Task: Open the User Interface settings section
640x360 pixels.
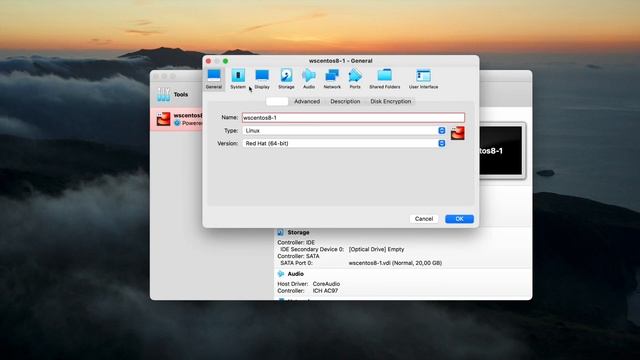Action: tap(423, 79)
